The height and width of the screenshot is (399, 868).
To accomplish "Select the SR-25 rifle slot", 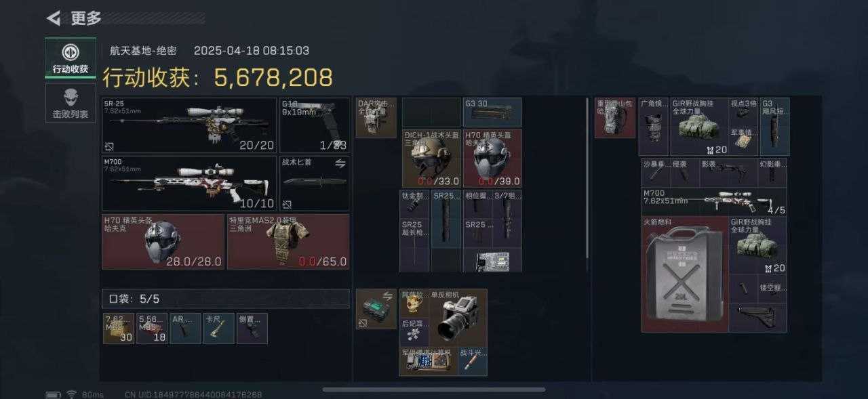I will [x=189, y=125].
